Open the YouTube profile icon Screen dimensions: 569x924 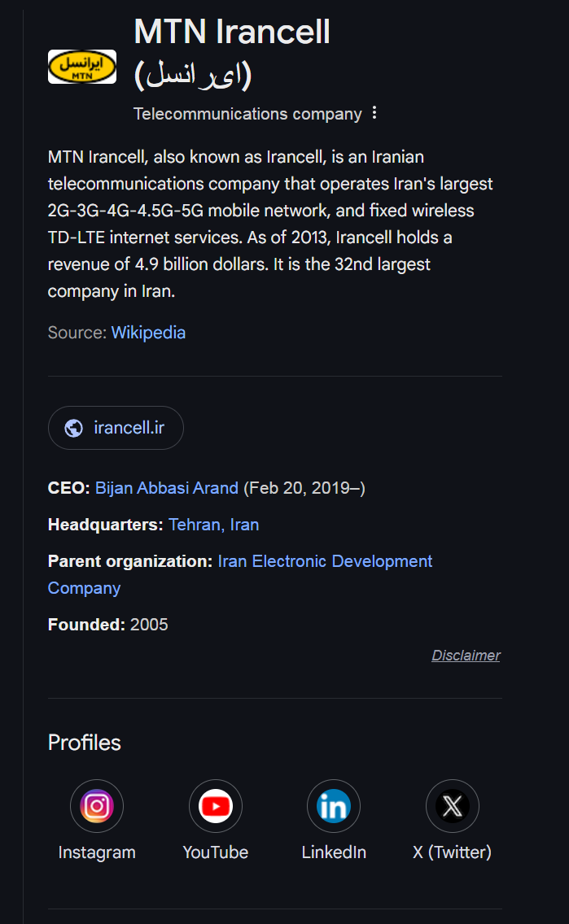point(215,805)
